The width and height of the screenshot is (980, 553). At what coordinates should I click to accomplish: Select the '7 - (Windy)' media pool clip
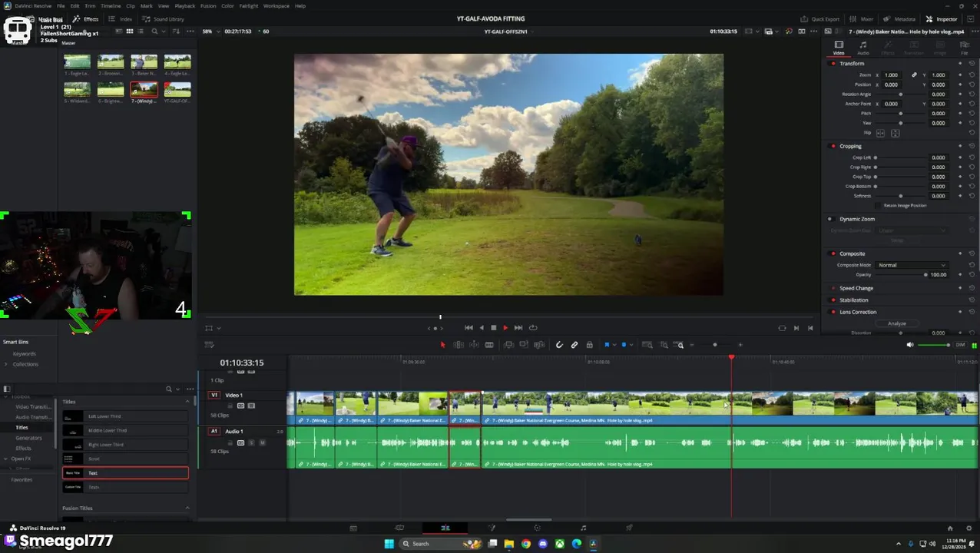(144, 93)
